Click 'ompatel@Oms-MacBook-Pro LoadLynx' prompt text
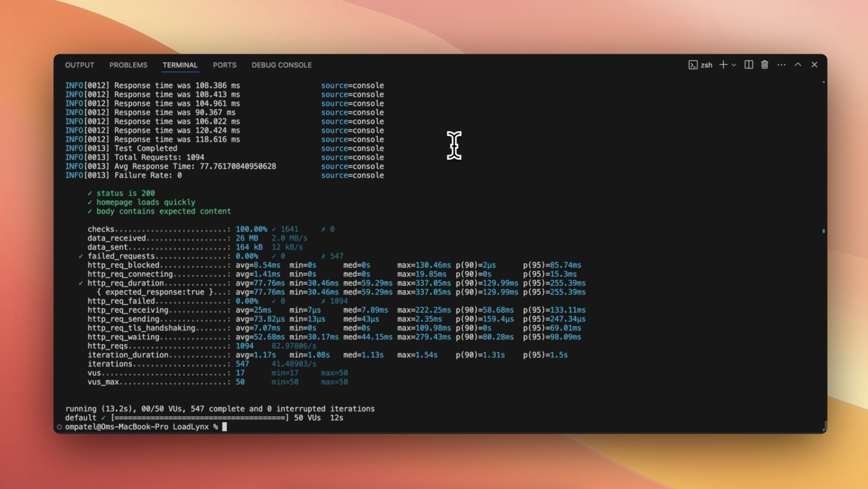Viewport: 868px width, 489px height. coord(137,427)
